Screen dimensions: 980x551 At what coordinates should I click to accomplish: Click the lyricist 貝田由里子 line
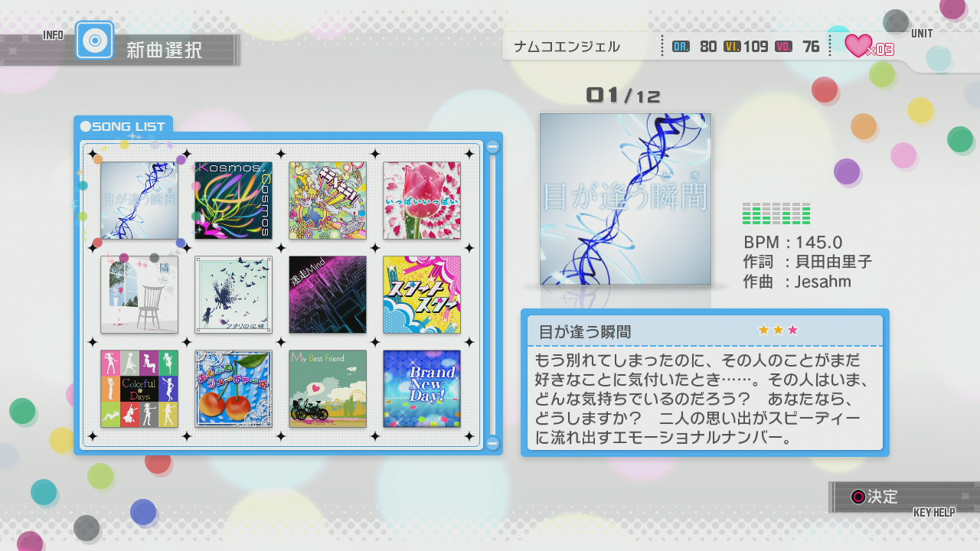pos(808,262)
